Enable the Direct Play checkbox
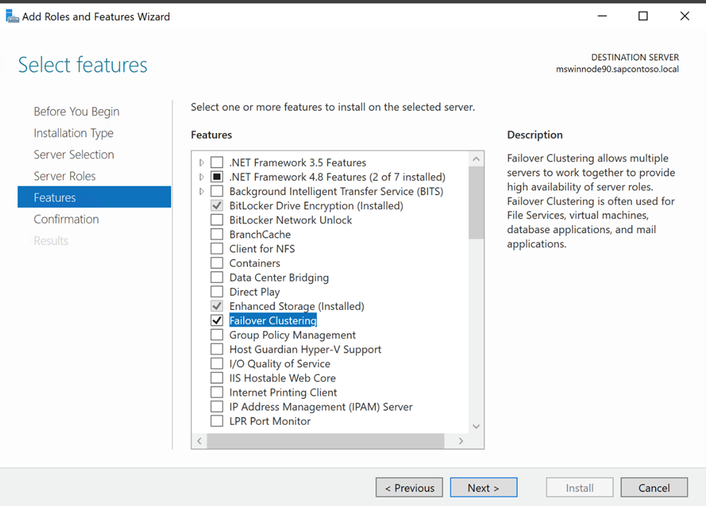 point(217,292)
